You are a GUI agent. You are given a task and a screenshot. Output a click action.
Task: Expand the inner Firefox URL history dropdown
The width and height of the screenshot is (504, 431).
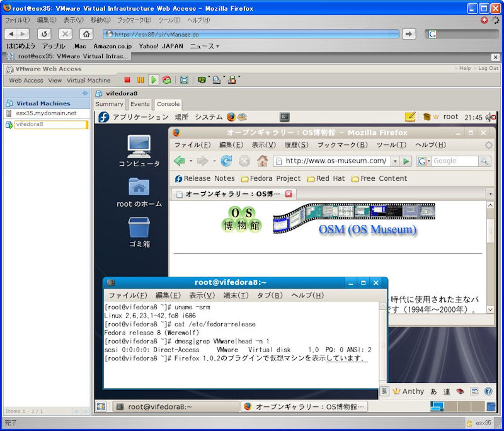[x=395, y=161]
